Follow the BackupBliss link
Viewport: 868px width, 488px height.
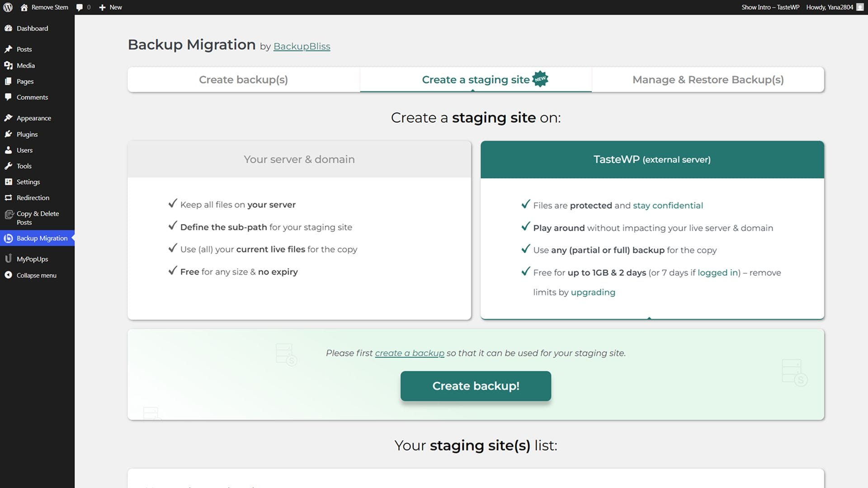[302, 46]
